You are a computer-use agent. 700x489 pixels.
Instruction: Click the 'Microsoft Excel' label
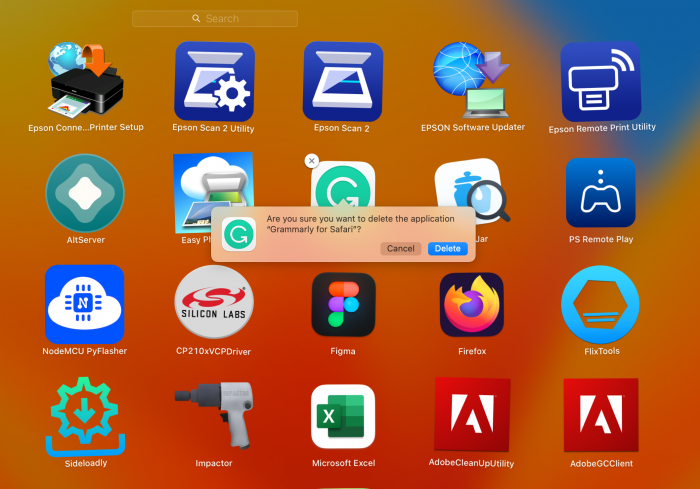(x=343, y=463)
